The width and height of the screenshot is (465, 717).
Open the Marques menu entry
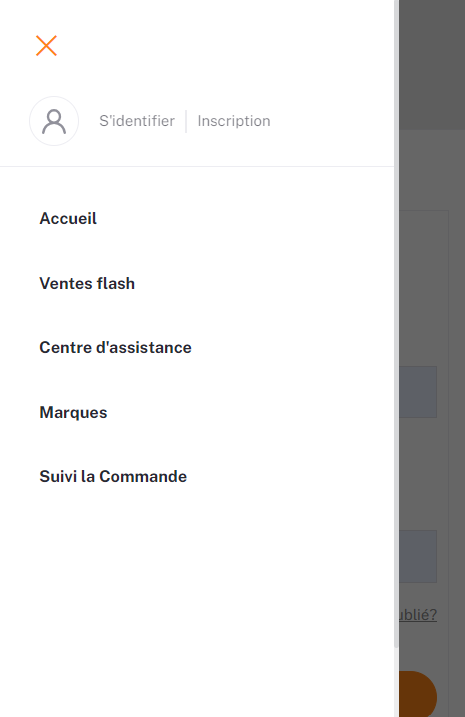click(x=73, y=412)
